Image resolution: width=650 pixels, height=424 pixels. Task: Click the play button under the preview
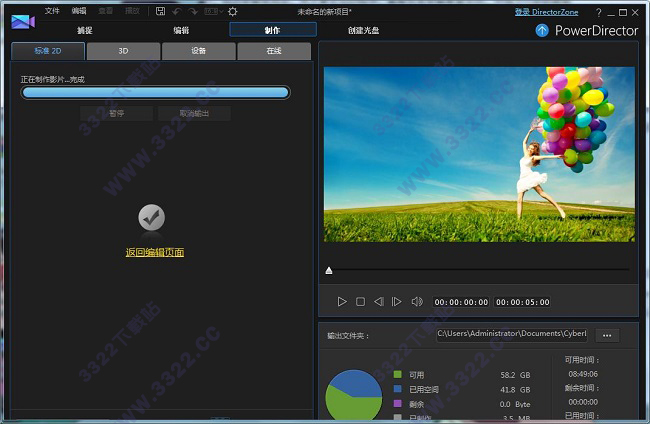click(342, 301)
